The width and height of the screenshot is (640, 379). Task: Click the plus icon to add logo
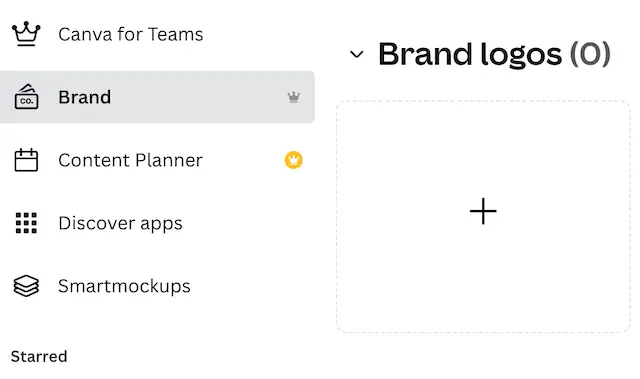(483, 211)
